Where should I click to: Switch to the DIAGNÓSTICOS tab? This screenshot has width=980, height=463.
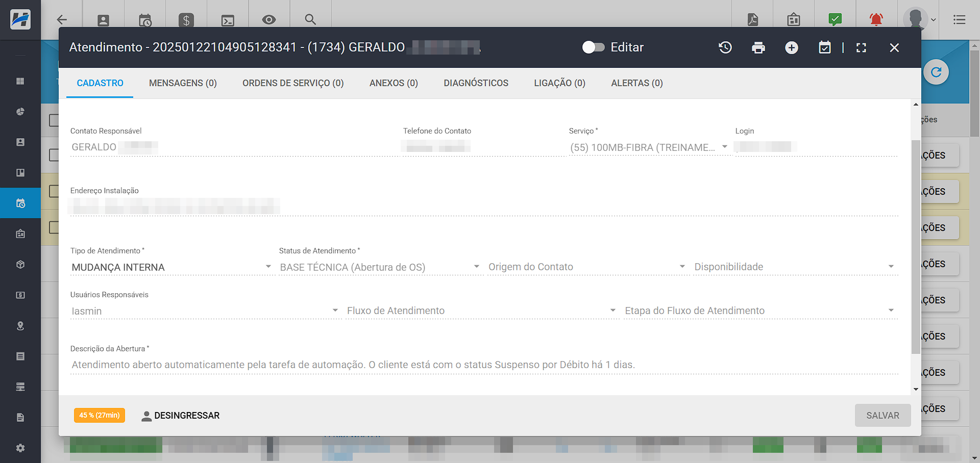tap(476, 83)
